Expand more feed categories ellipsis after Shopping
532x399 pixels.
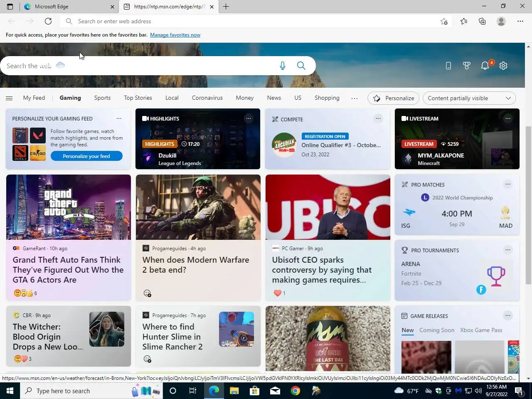click(354, 98)
